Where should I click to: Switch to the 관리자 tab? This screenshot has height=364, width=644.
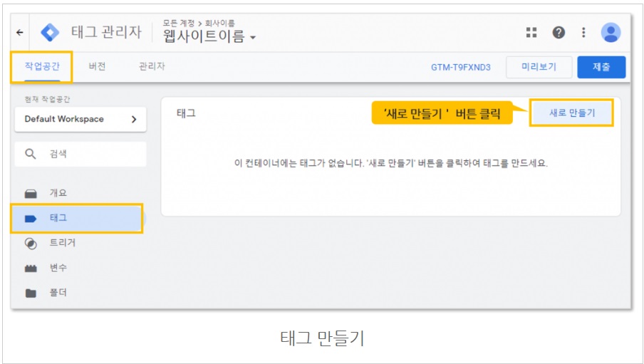tap(152, 66)
